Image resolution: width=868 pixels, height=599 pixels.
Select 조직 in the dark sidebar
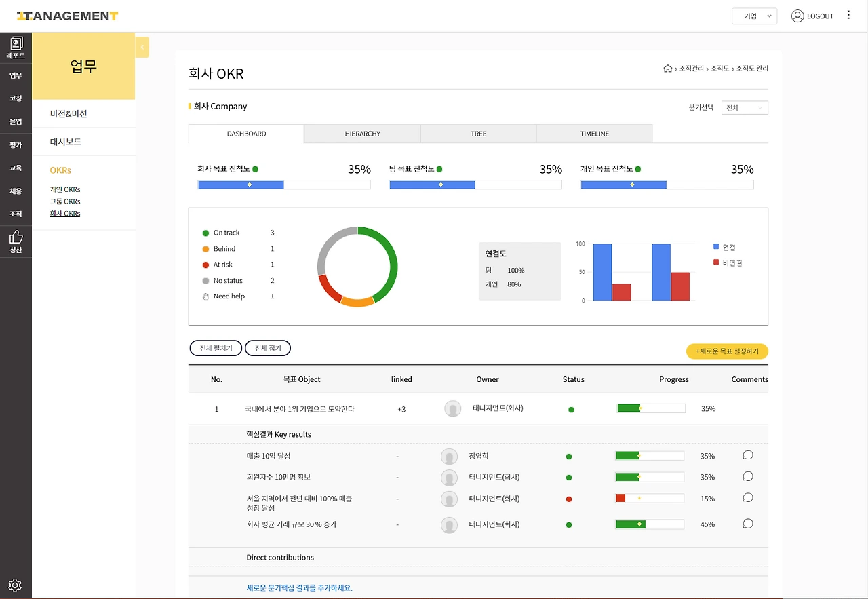coord(16,214)
